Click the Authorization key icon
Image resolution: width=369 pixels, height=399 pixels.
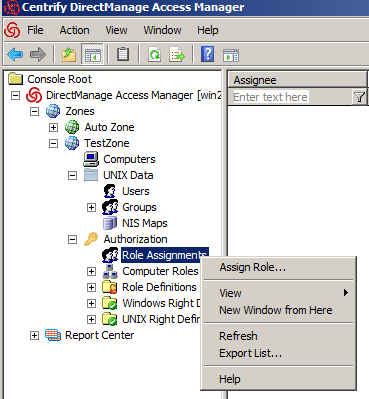pyautogui.click(x=91, y=239)
